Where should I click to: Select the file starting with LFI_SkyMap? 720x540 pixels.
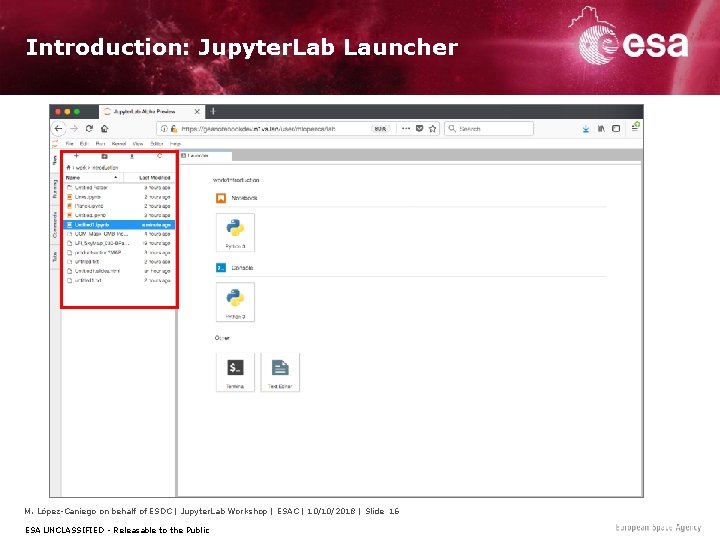click(119, 243)
